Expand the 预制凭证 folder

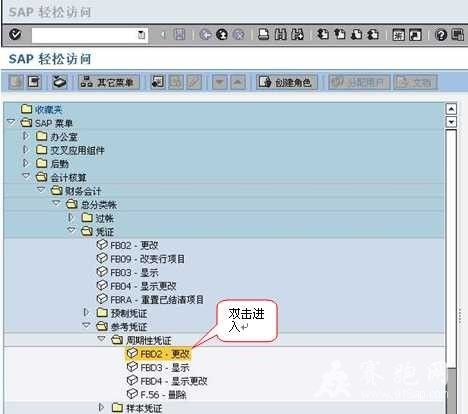pos(86,312)
